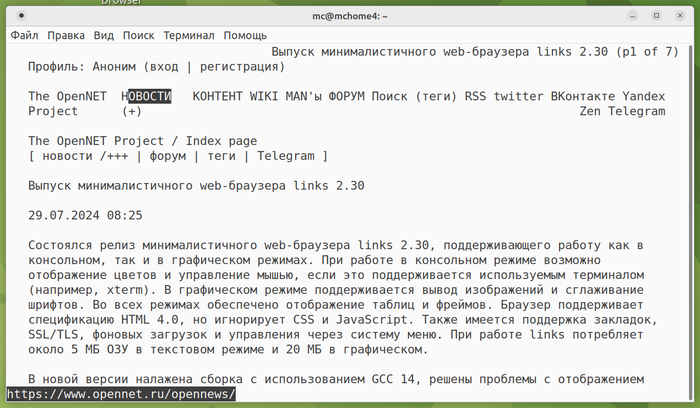
Task: Click the terminal's vertical scrollbar
Action: point(690,221)
